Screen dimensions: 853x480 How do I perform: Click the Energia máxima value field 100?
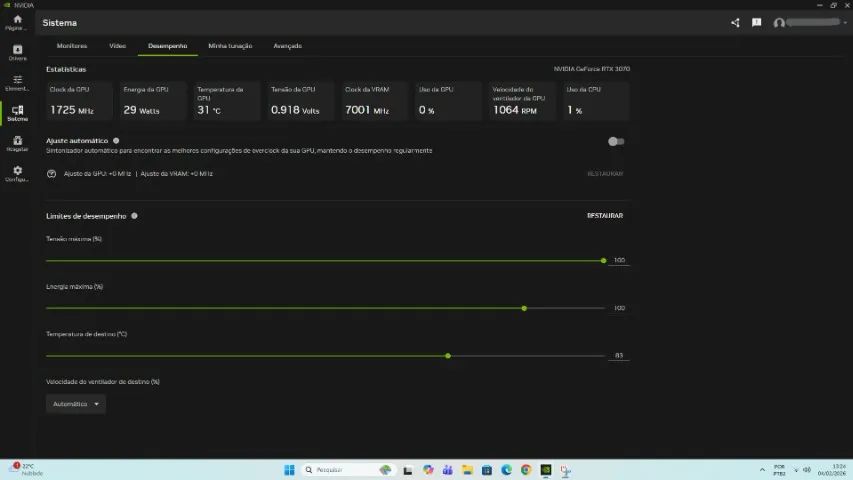(x=619, y=308)
